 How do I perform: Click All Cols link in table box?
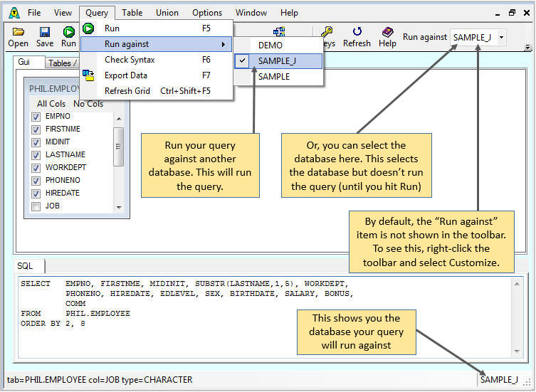pyautogui.click(x=51, y=104)
